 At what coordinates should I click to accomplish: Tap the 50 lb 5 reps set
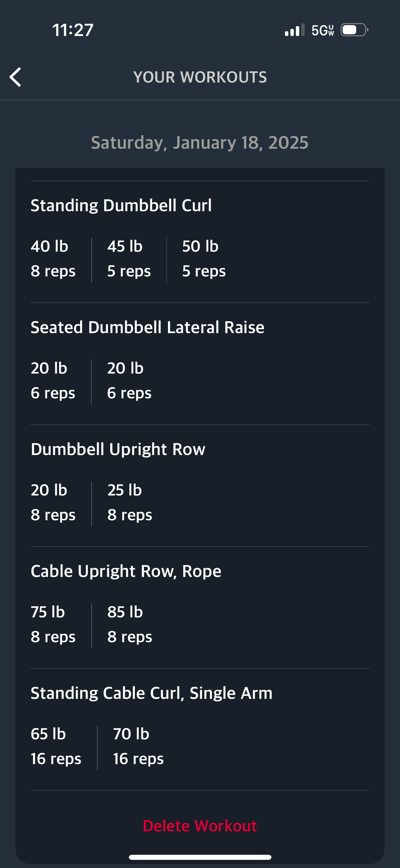[204, 258]
